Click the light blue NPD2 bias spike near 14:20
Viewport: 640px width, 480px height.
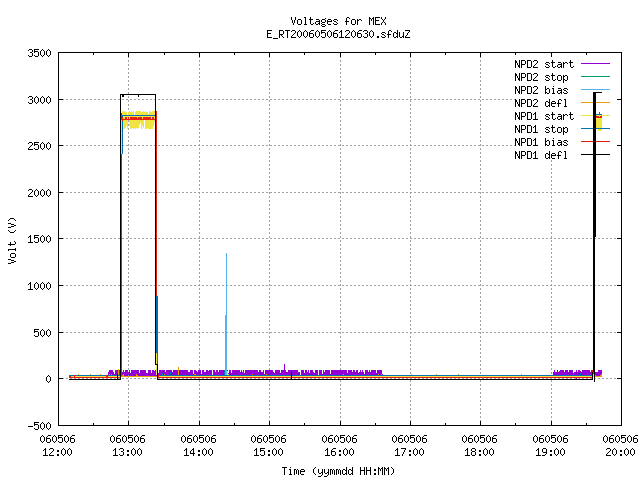pyautogui.click(x=226, y=314)
